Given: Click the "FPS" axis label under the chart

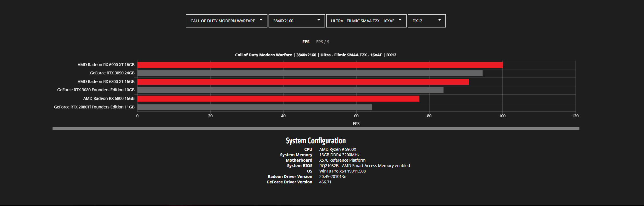Looking at the screenshot, I should coord(356,124).
